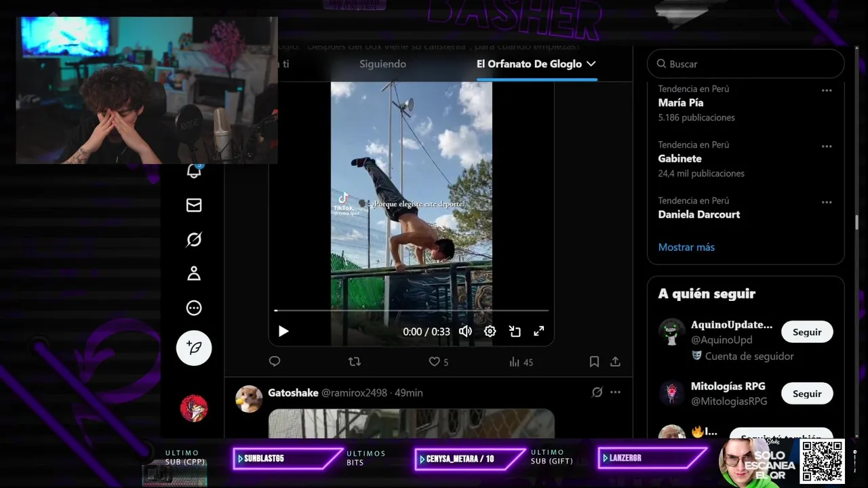
Task: View post analytics showing 45
Action: (x=521, y=362)
